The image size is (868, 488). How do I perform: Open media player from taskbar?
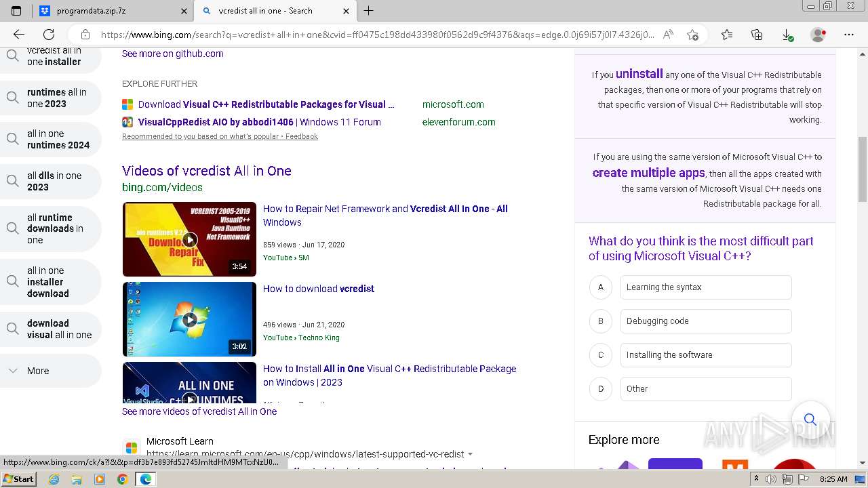pyautogui.click(x=100, y=479)
